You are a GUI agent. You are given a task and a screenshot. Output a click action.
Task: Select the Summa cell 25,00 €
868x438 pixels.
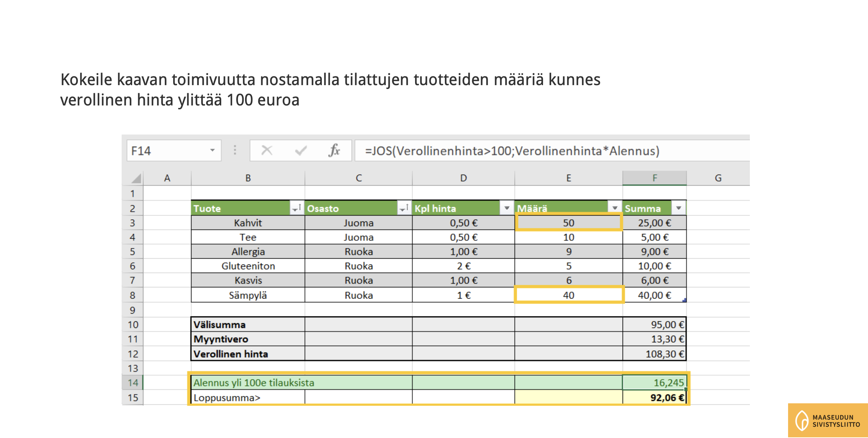(x=655, y=223)
